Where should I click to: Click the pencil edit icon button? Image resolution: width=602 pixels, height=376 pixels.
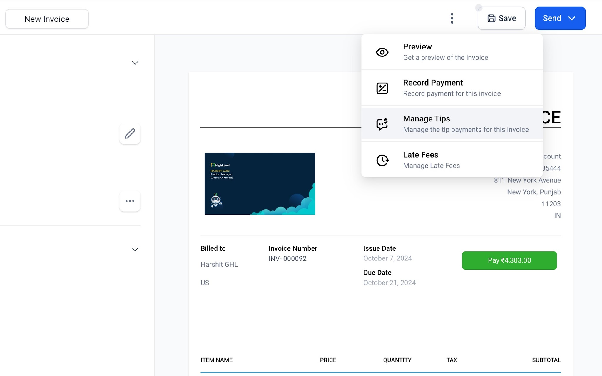[x=130, y=134]
